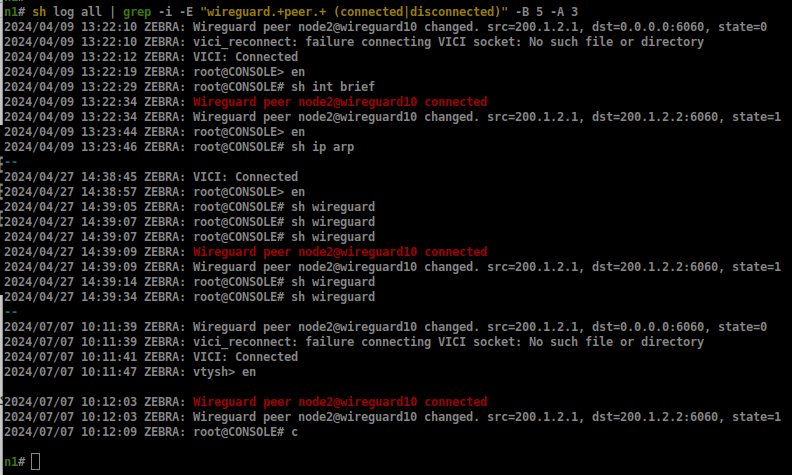
Task: Click the red highlighted match at 14:39:09
Action: tap(340, 252)
